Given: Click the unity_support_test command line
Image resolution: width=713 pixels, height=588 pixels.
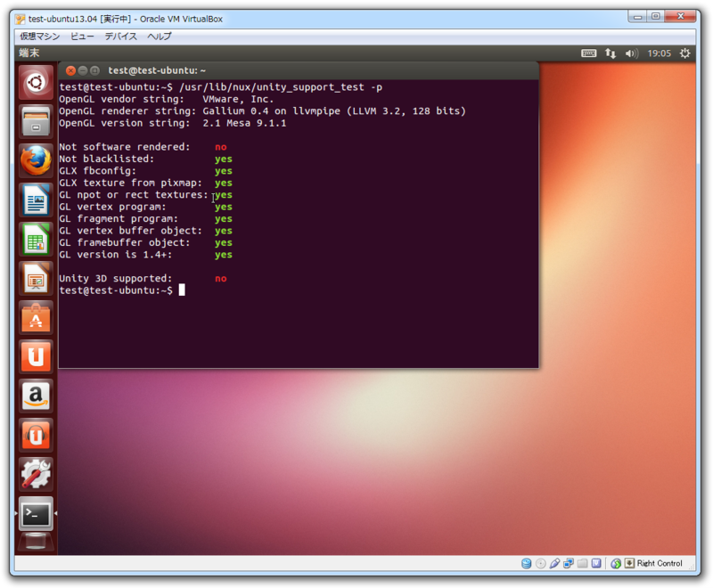Looking at the screenshot, I should click(x=220, y=87).
